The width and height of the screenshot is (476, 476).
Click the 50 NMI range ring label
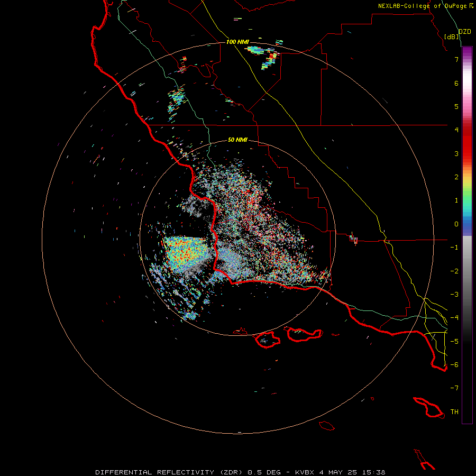pyautogui.click(x=237, y=140)
